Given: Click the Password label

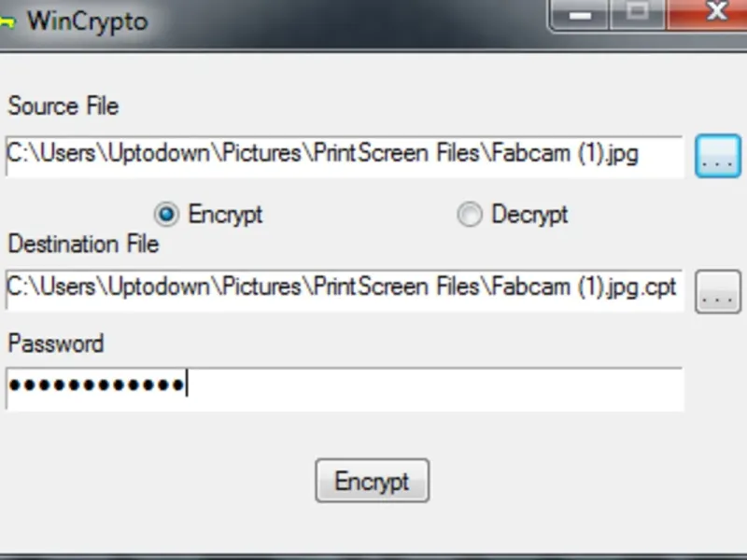Looking at the screenshot, I should coord(56,343).
